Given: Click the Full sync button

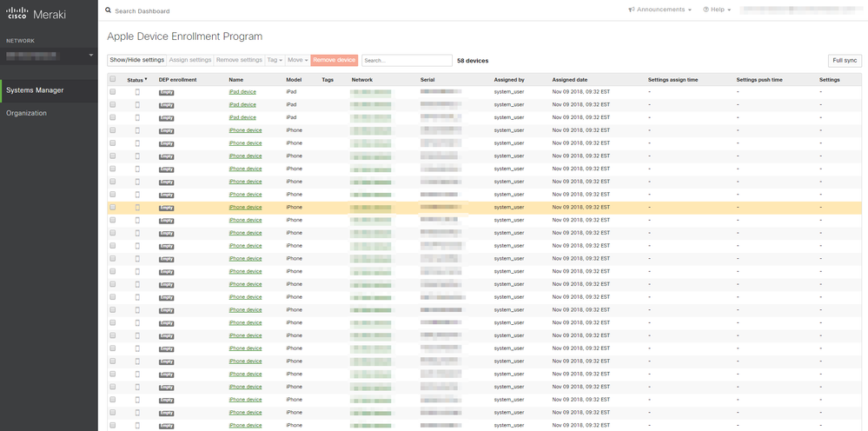Looking at the screenshot, I should coord(845,61).
